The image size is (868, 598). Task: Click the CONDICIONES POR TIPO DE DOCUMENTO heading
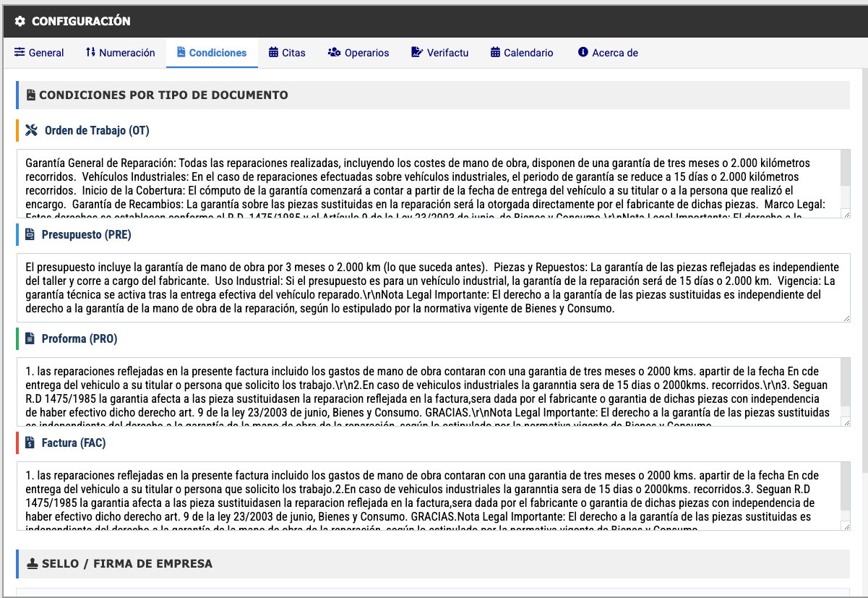(x=163, y=95)
